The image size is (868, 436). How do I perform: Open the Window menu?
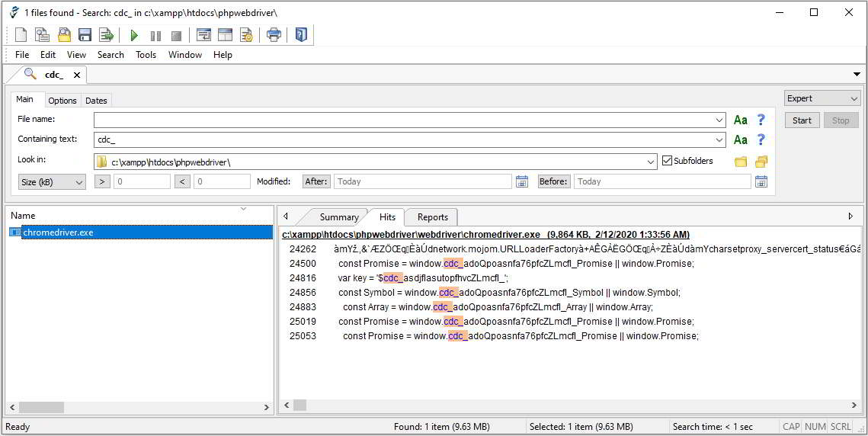pos(185,55)
